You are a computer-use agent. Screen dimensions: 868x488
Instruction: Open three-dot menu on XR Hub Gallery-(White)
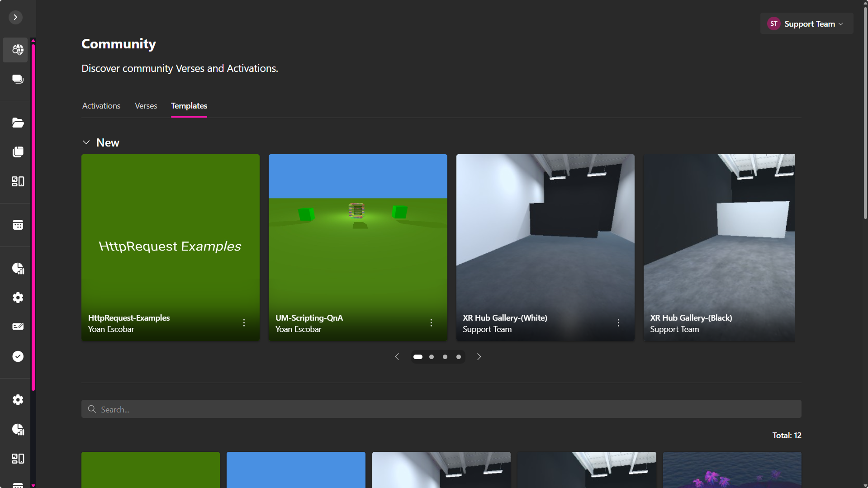[618, 323]
